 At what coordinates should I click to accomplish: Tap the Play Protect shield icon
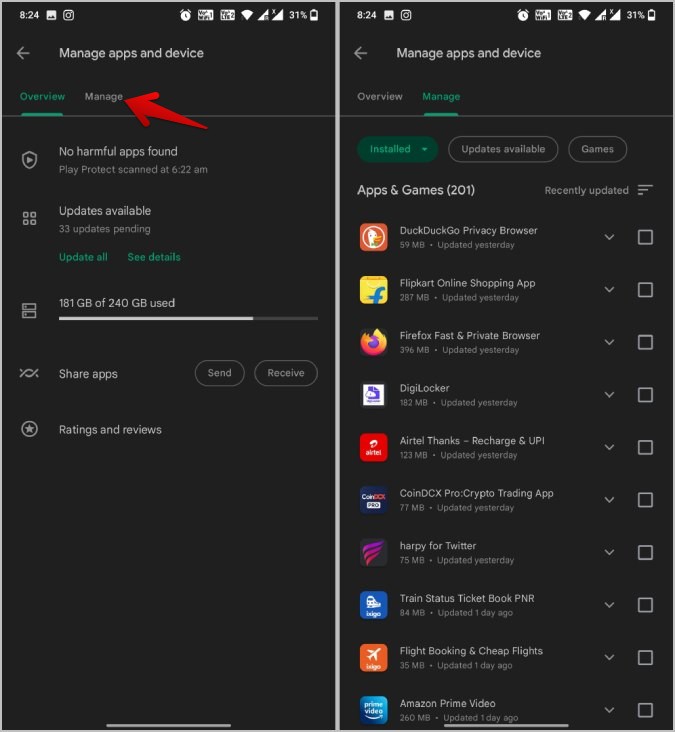(x=29, y=160)
